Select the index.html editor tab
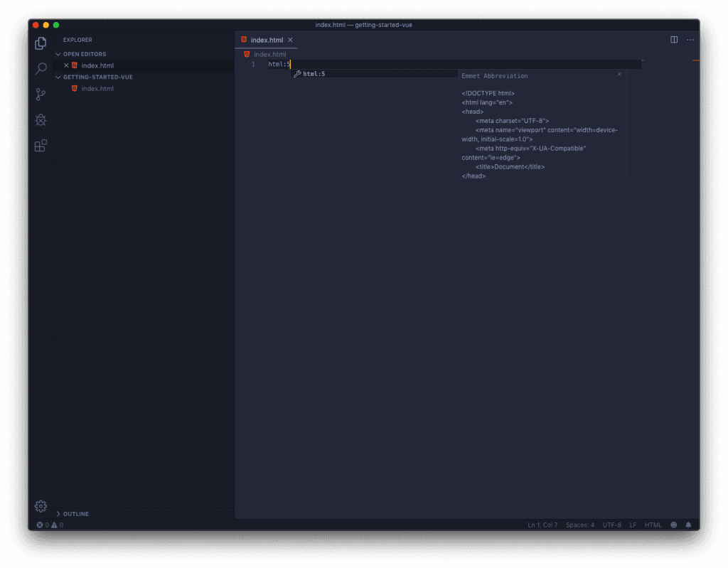Viewport: 728px width, 568px height. [266, 40]
